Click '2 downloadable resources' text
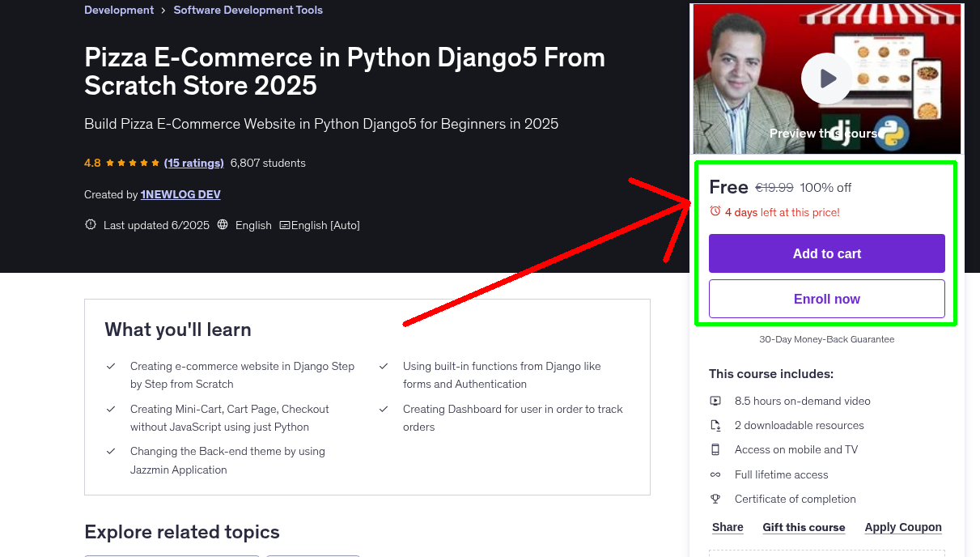 pos(800,425)
